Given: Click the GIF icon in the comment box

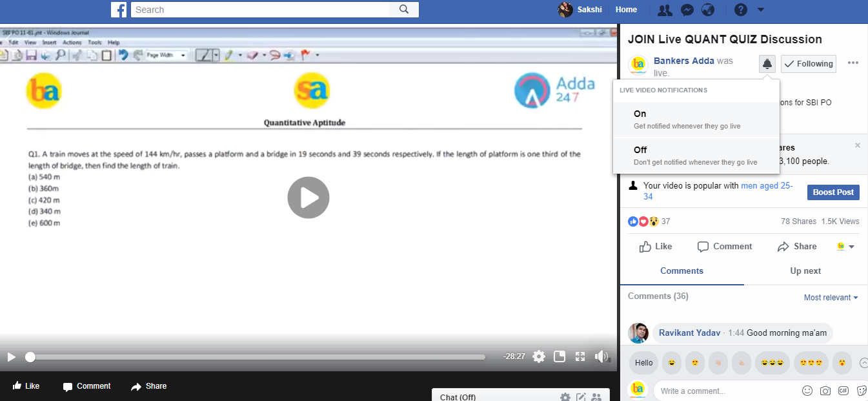Looking at the screenshot, I should pos(843,391).
